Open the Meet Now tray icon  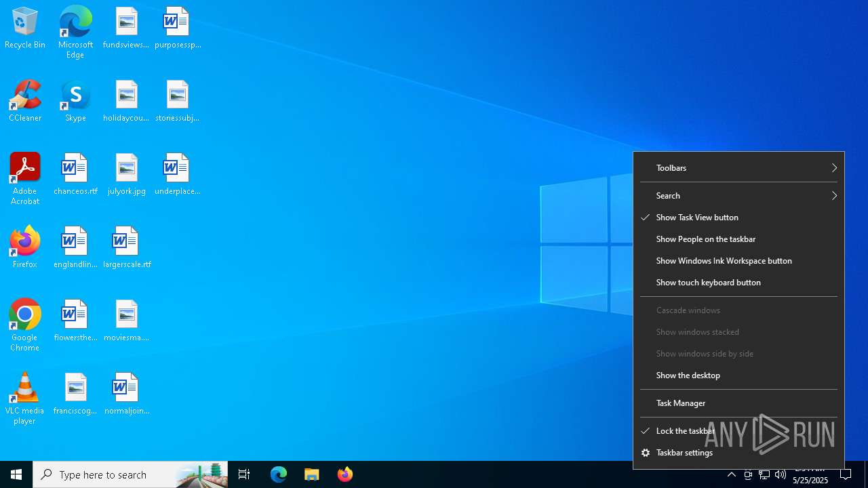pos(748,474)
